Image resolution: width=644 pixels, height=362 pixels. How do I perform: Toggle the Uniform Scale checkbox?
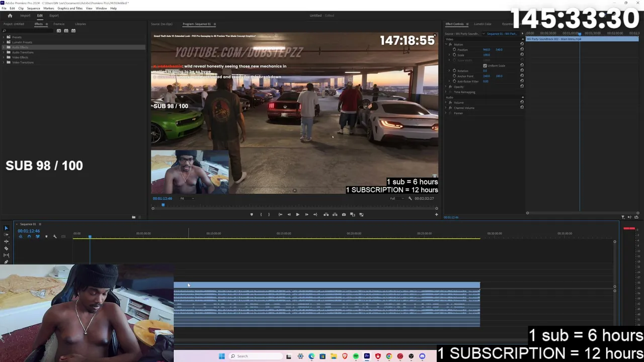pos(485,65)
